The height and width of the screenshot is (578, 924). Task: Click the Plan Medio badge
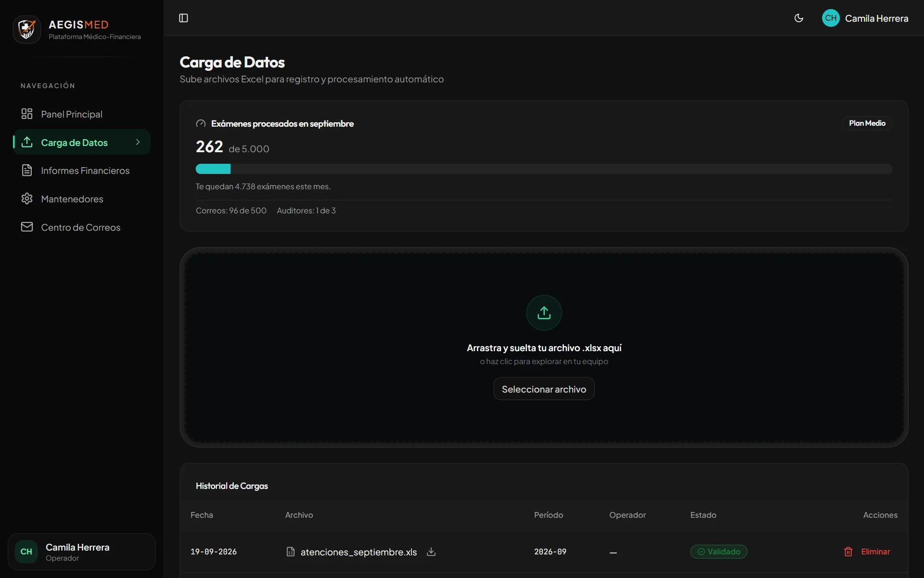pyautogui.click(x=867, y=123)
